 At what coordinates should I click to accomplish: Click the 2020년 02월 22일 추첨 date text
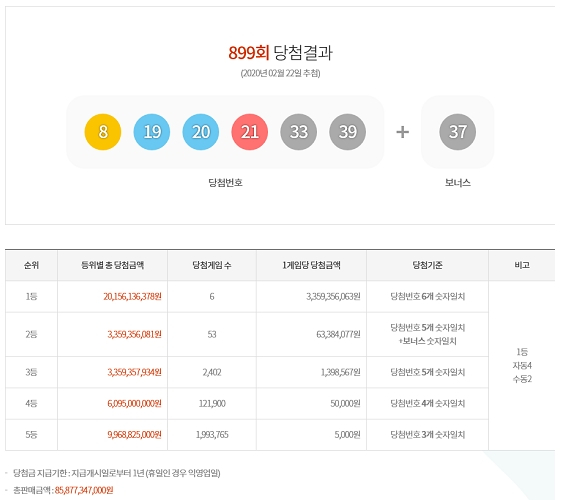[280, 73]
